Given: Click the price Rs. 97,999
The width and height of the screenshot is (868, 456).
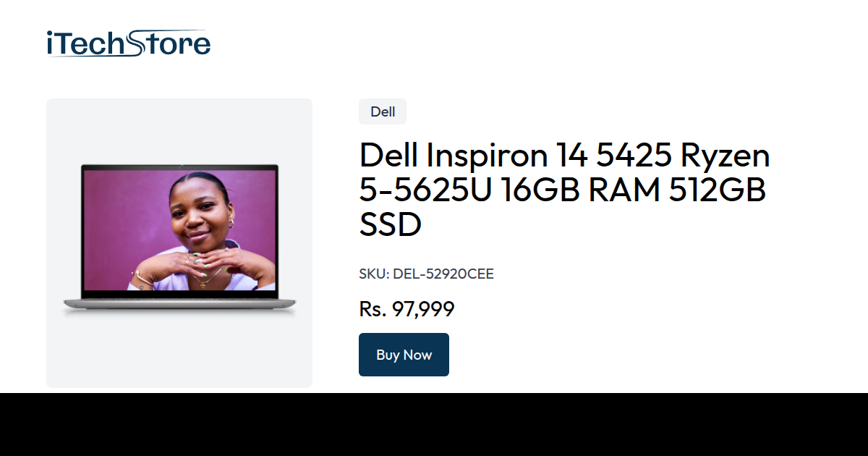Looking at the screenshot, I should coord(407,310).
